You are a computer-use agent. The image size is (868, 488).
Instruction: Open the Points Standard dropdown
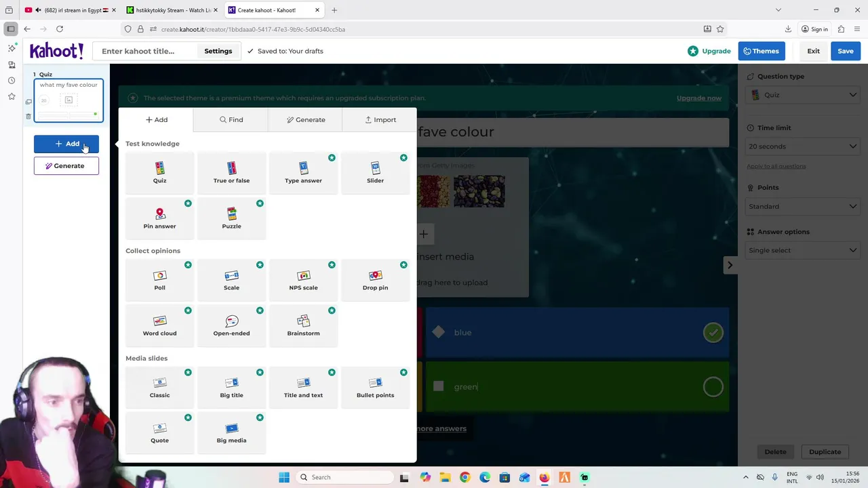click(x=803, y=206)
